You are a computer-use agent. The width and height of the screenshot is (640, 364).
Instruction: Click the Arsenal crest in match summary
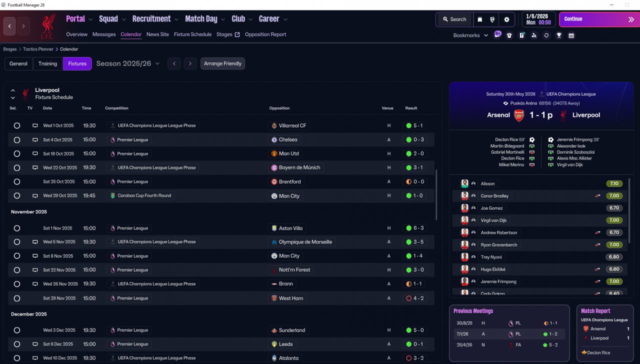pyautogui.click(x=519, y=115)
